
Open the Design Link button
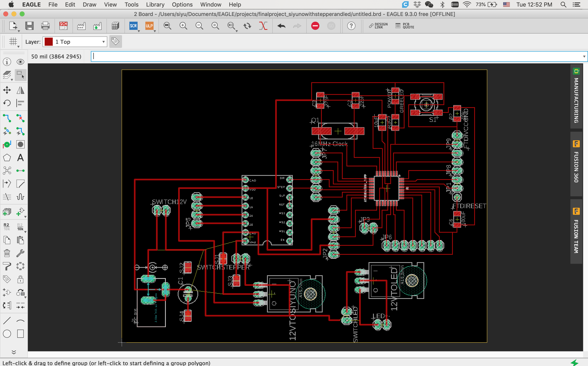click(x=378, y=26)
